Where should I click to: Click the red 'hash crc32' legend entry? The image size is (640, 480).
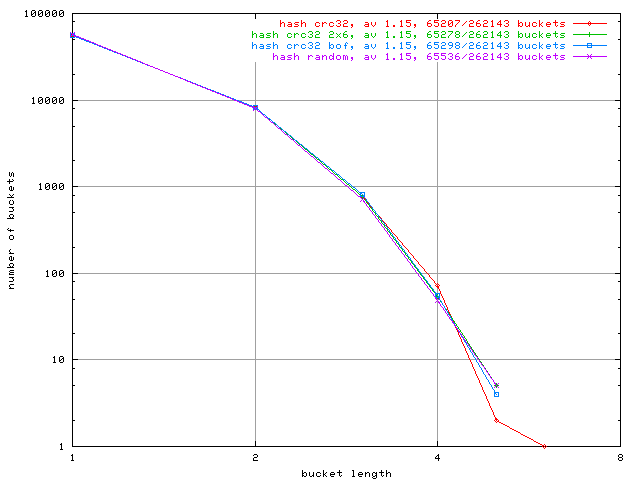(422, 24)
